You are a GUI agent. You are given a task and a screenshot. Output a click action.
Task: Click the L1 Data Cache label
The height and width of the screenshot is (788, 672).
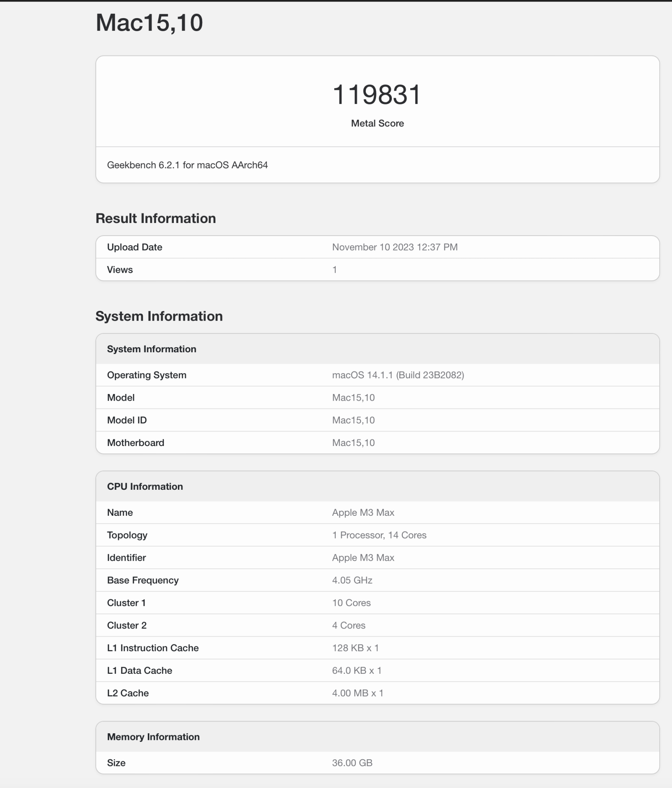(x=140, y=670)
